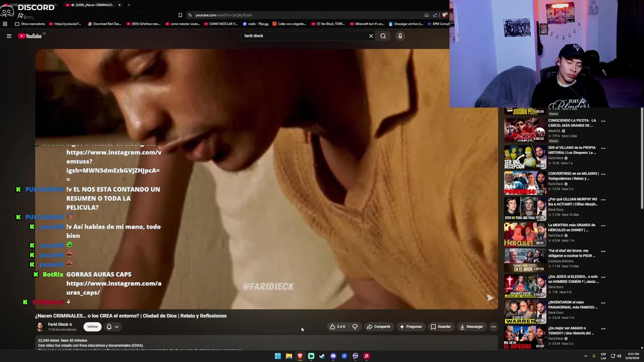Open 'BPM Consult' bookmark

pyautogui.click(x=438, y=24)
